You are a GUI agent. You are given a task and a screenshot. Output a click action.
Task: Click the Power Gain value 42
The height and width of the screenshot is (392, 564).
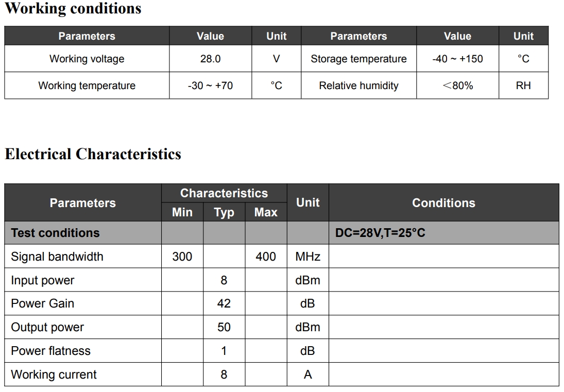point(224,303)
